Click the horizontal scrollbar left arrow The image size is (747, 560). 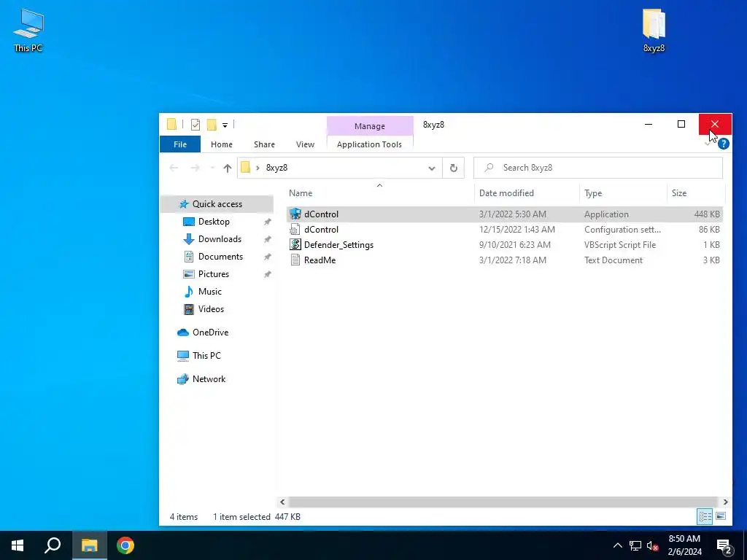click(x=282, y=502)
